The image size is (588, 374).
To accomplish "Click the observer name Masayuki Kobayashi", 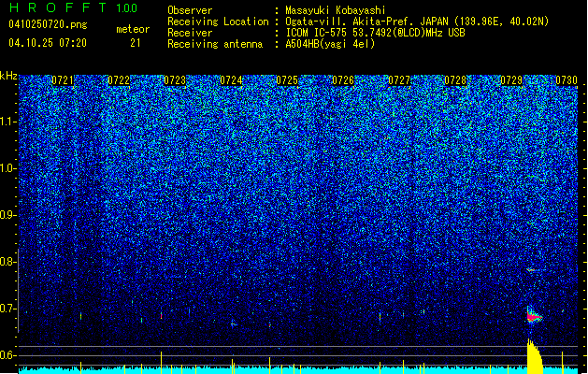I will click(x=336, y=10).
